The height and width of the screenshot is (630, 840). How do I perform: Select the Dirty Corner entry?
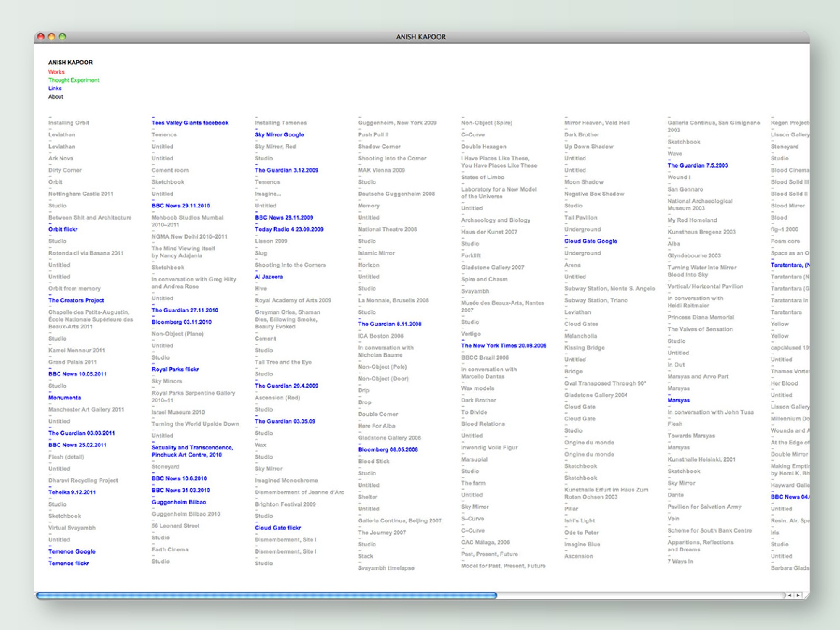[x=65, y=170]
